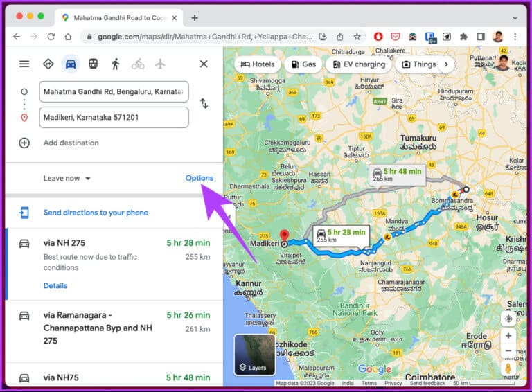
Task: Close the directions panel
Action: pyautogui.click(x=204, y=64)
